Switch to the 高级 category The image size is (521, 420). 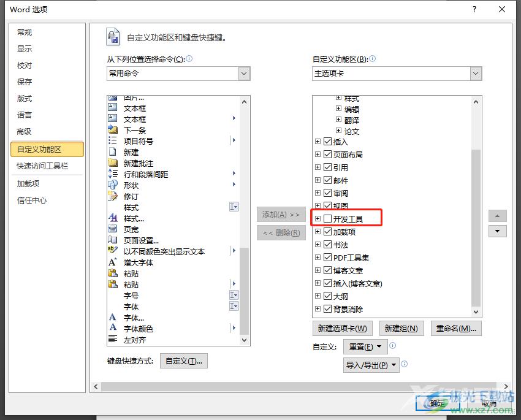pos(25,132)
